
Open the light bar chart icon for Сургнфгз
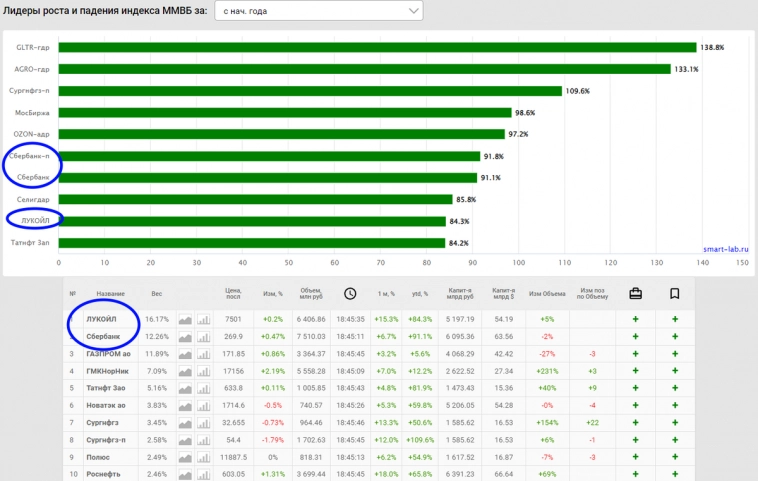tap(204, 421)
